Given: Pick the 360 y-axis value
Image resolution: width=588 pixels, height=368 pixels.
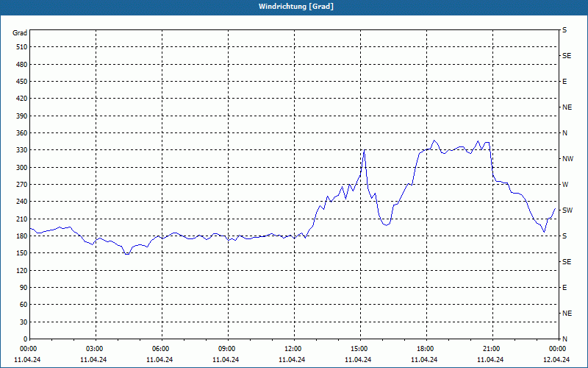Looking at the screenshot, I should tap(22, 133).
